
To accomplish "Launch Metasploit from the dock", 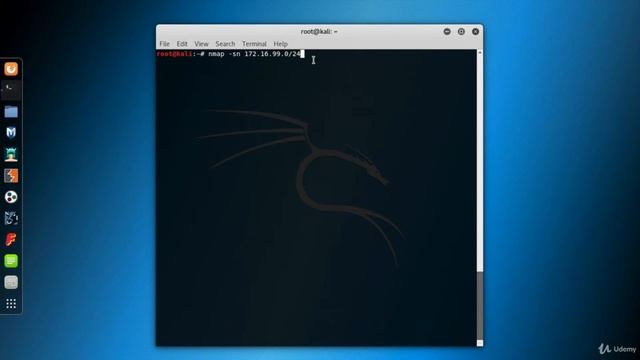I will [x=11, y=133].
